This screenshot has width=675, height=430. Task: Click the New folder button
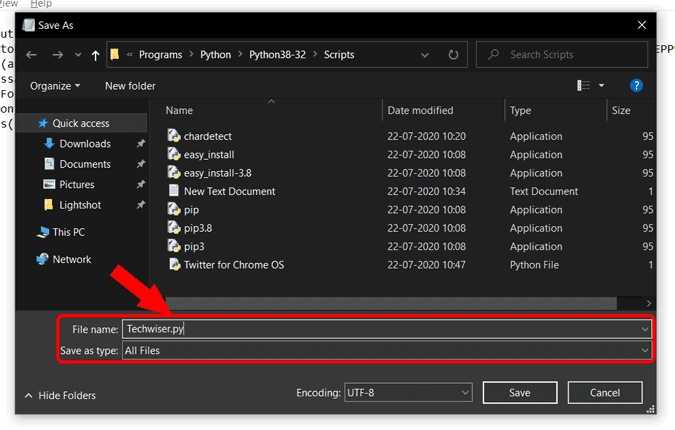point(130,86)
